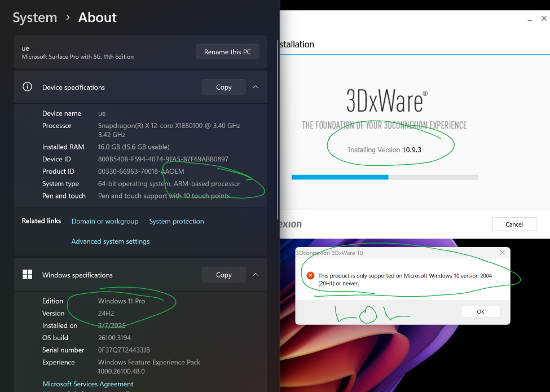This screenshot has width=550, height=392.
Task: Copy the Device specifications
Action: pos(224,87)
